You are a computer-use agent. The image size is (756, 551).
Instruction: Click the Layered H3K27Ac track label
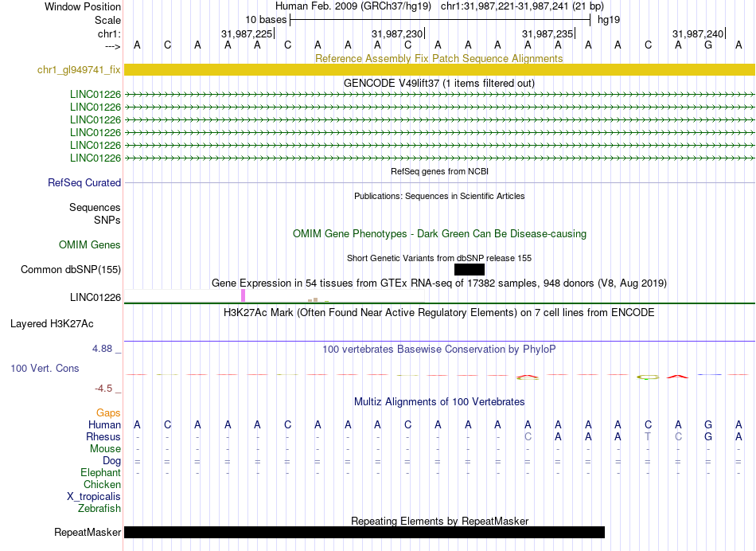[x=52, y=323]
